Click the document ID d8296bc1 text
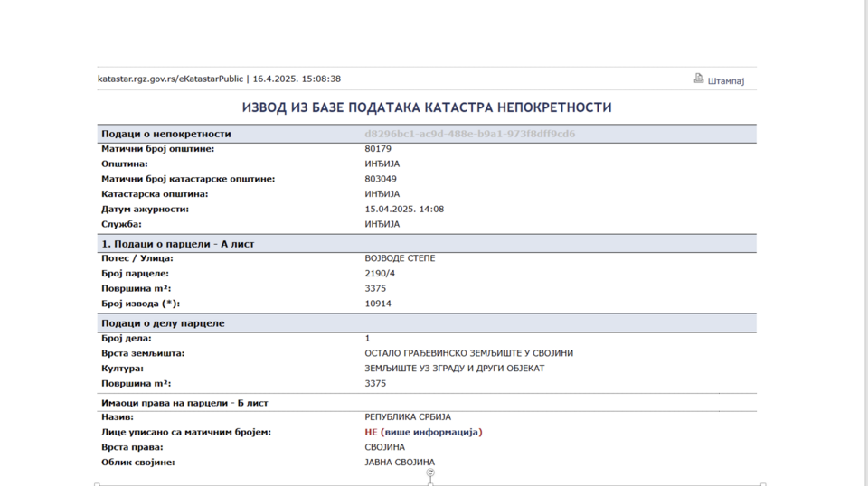868x486 pixels. coord(469,134)
